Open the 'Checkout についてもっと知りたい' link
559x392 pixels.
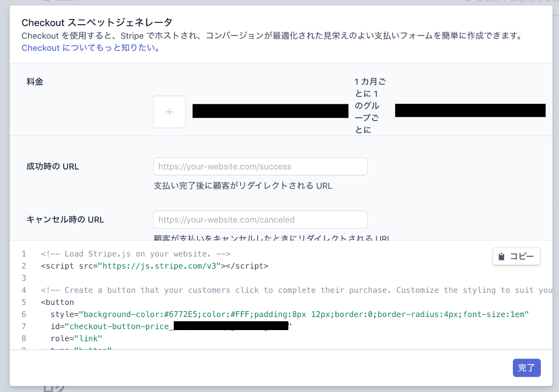[91, 48]
